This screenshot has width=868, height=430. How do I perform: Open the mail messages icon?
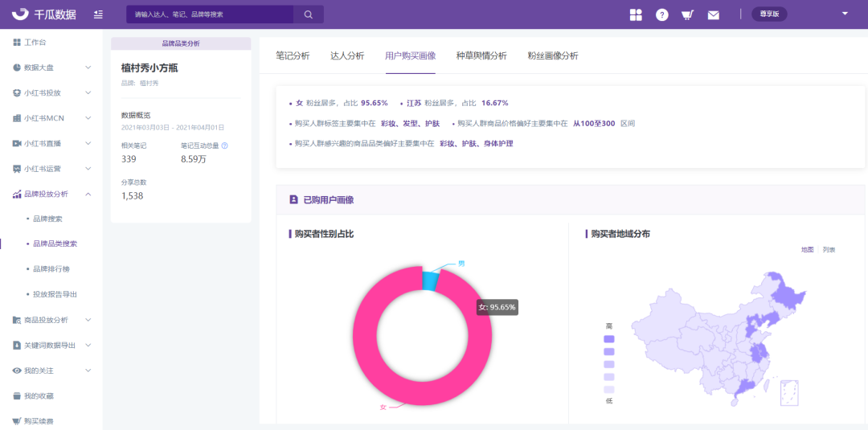click(x=714, y=15)
